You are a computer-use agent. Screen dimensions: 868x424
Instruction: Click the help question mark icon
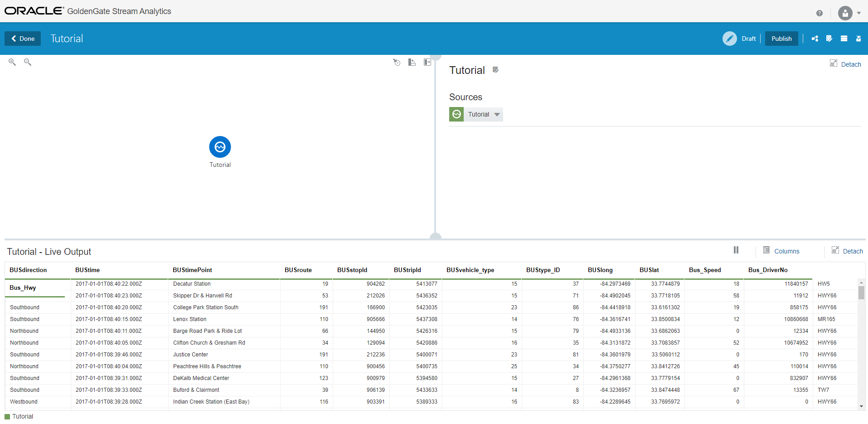819,13
